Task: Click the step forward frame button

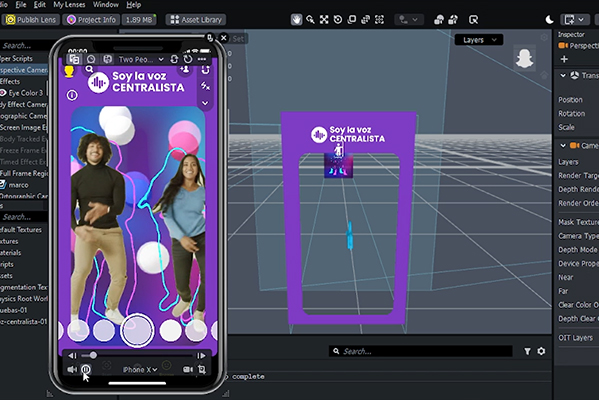Action: coord(201,356)
